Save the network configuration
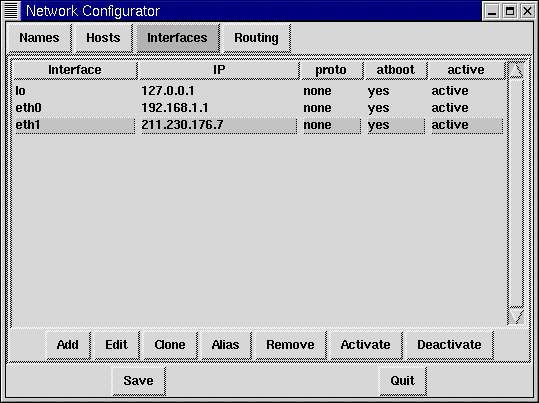This screenshot has width=539, height=403. tap(138, 381)
